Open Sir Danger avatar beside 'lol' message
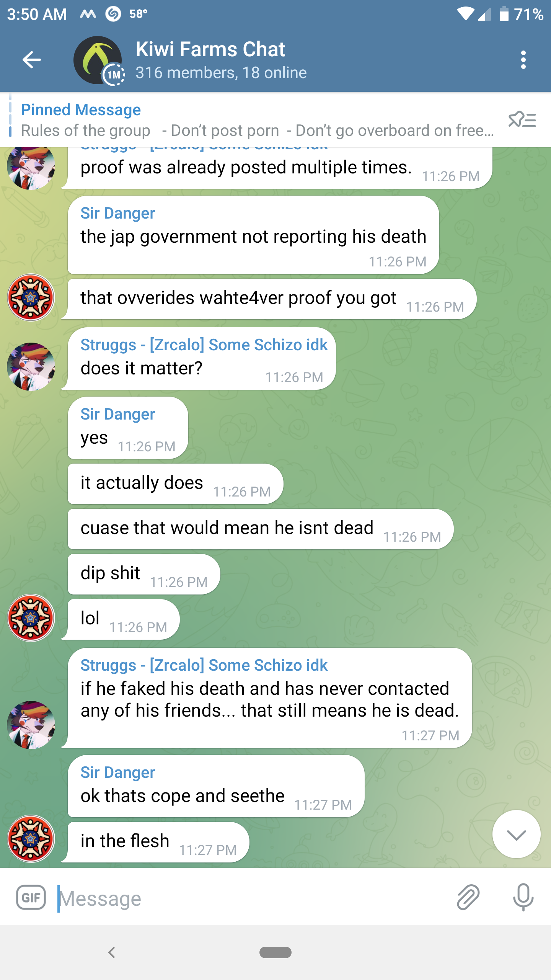 (x=31, y=617)
